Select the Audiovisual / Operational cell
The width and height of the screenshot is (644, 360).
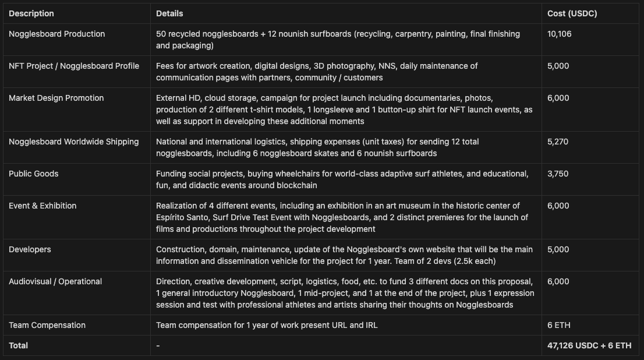(x=55, y=281)
